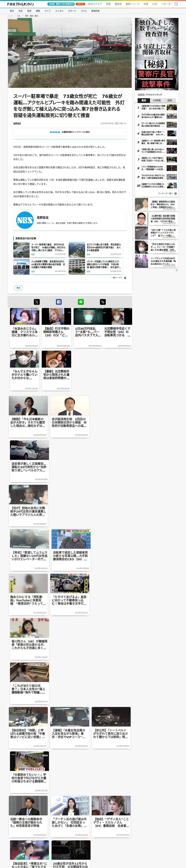The height and width of the screenshot is (868, 186).
Task: Click the ad choices icon below sidebar
Action: point(177,270)
